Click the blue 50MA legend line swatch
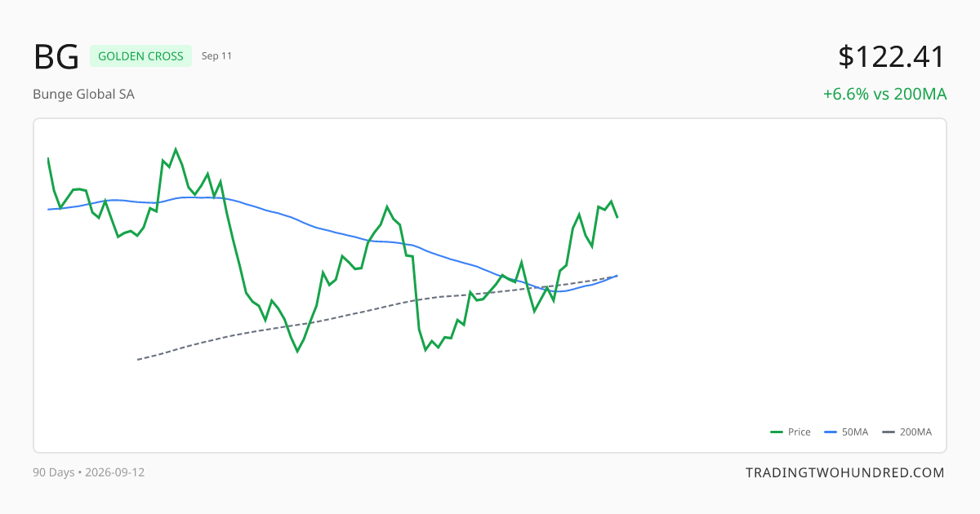980x514 pixels. (830, 432)
